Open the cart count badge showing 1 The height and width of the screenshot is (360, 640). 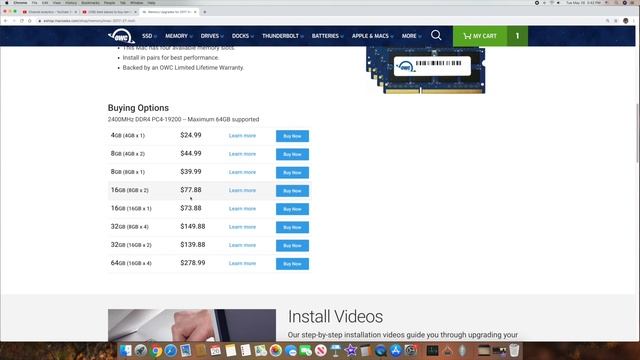[x=517, y=36]
